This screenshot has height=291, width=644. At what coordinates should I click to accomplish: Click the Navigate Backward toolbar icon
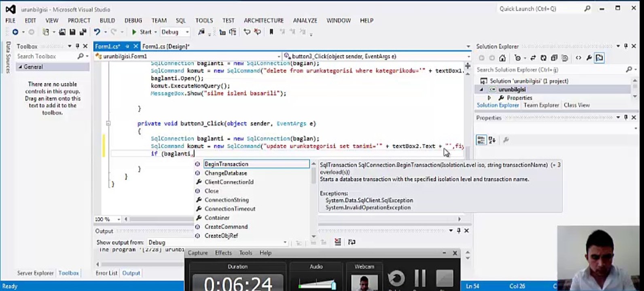click(15, 32)
